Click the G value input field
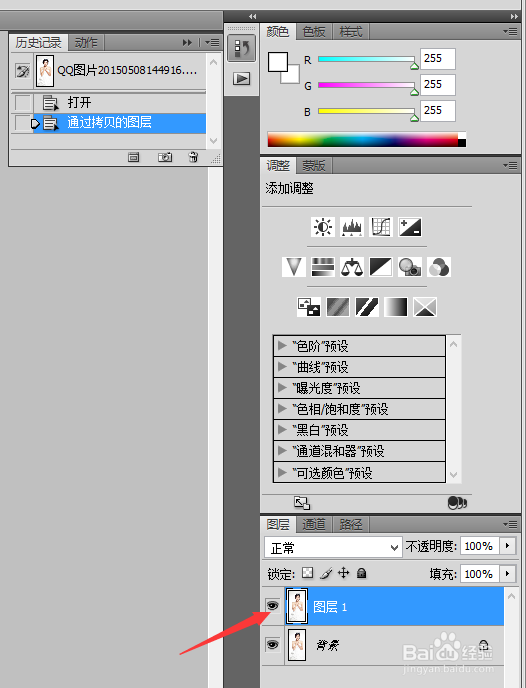526x688 pixels. coord(438,85)
